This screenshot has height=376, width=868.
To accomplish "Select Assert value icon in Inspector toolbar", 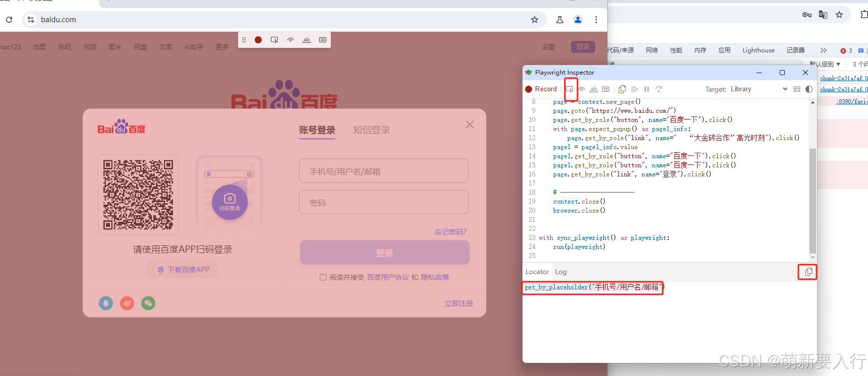I will click(606, 89).
